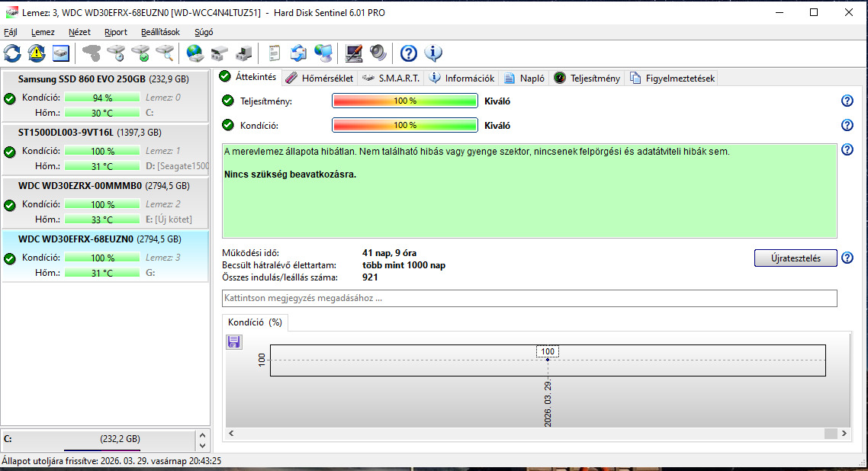
Task: Click the Újratesztelés button
Action: pyautogui.click(x=796, y=258)
